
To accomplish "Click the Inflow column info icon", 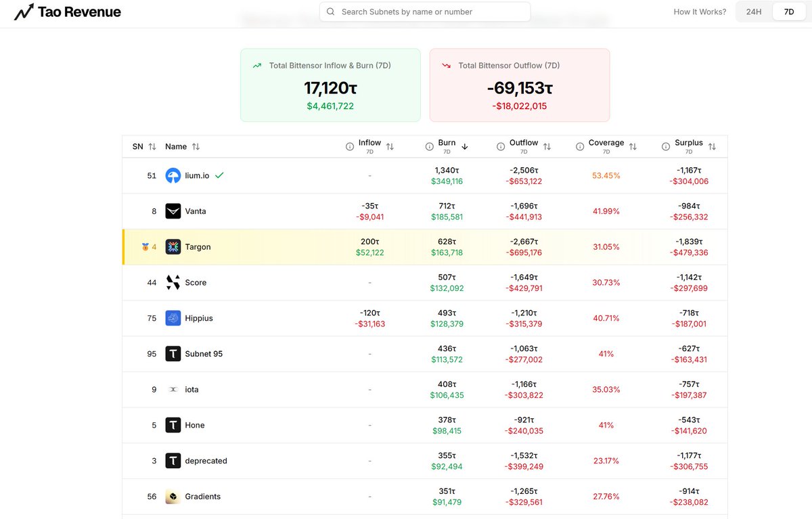I will (350, 147).
